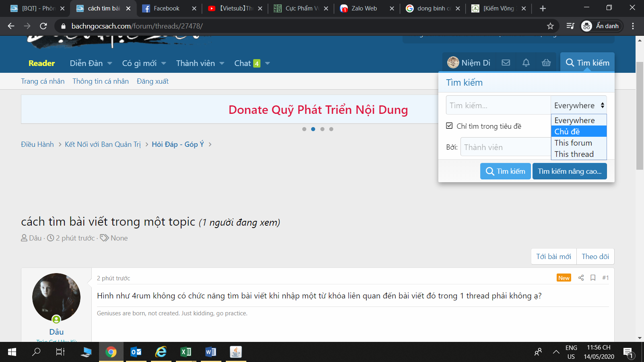Click the share icon on post #1
Image resolution: width=644 pixels, height=362 pixels.
[x=581, y=278]
